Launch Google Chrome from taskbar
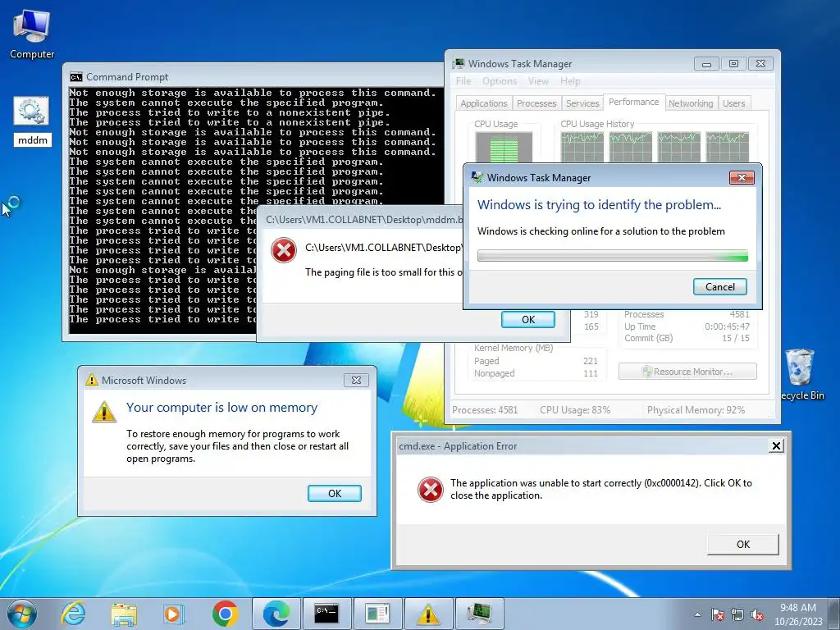 pyautogui.click(x=225, y=614)
